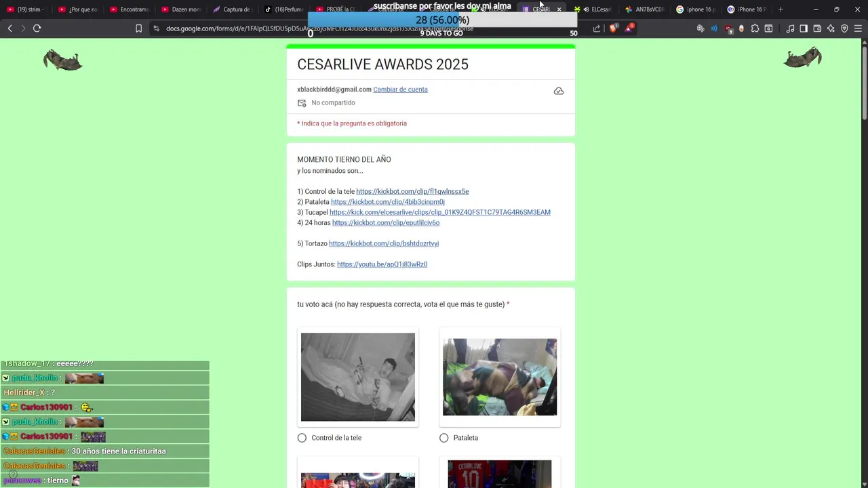Open the tab search toolbar icon

[768, 28]
